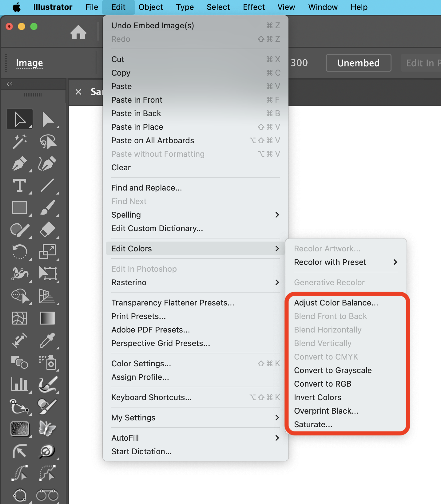Screen dimensions: 441x504
Task: Select the Magic Wand tool
Action: [19, 141]
